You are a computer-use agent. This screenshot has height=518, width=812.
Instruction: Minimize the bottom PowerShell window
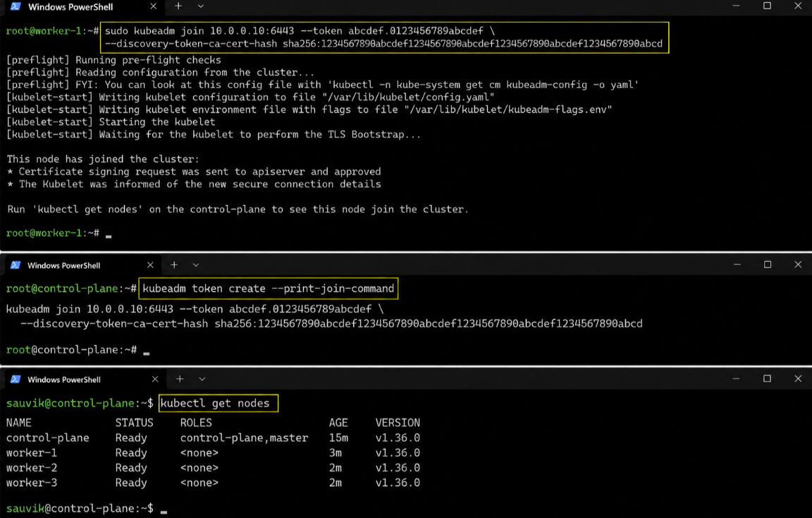click(737, 379)
